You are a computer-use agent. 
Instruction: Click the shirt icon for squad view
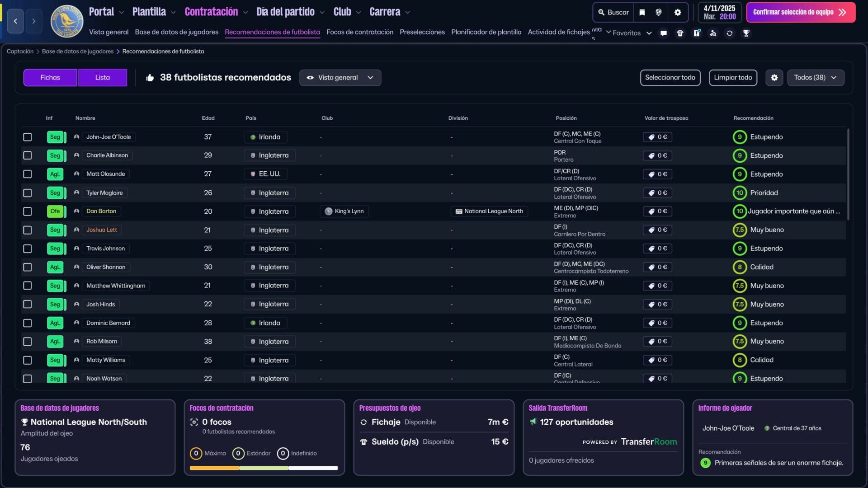coord(680,33)
